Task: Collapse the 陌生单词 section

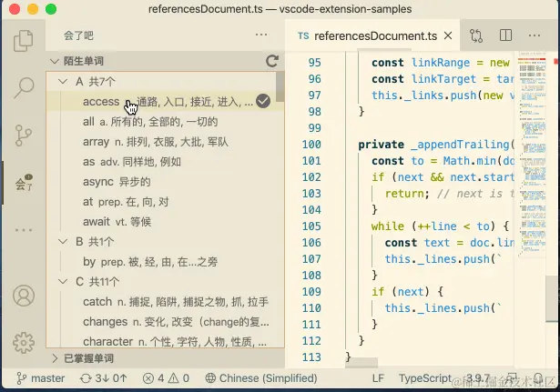Action: pyautogui.click(x=55, y=61)
